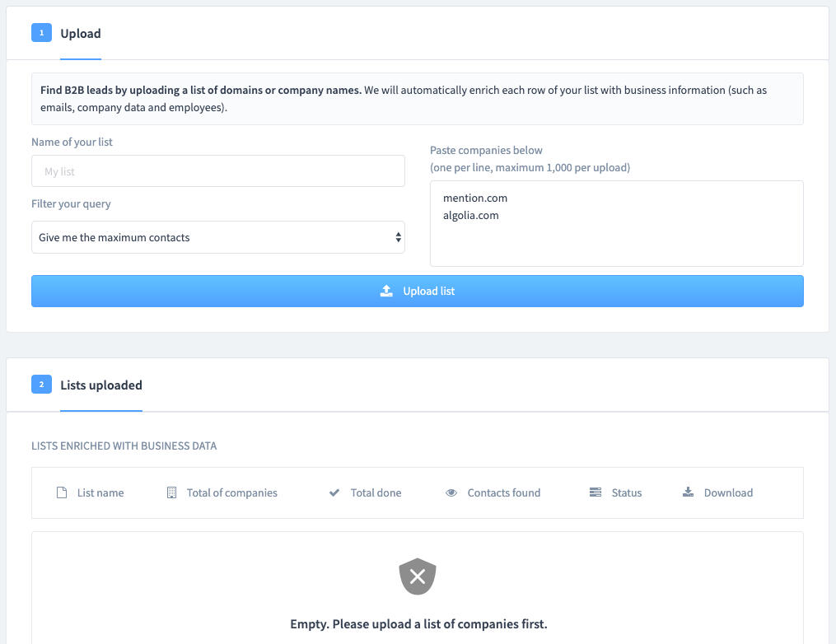Click the download icon in table header
The height and width of the screenshot is (644, 836).
(688, 492)
